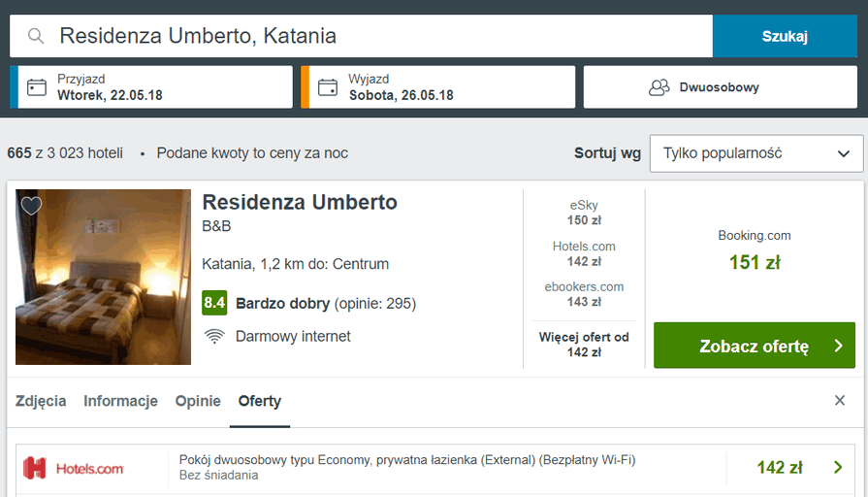
Task: Switch to the Opinie tab
Action: (x=198, y=401)
